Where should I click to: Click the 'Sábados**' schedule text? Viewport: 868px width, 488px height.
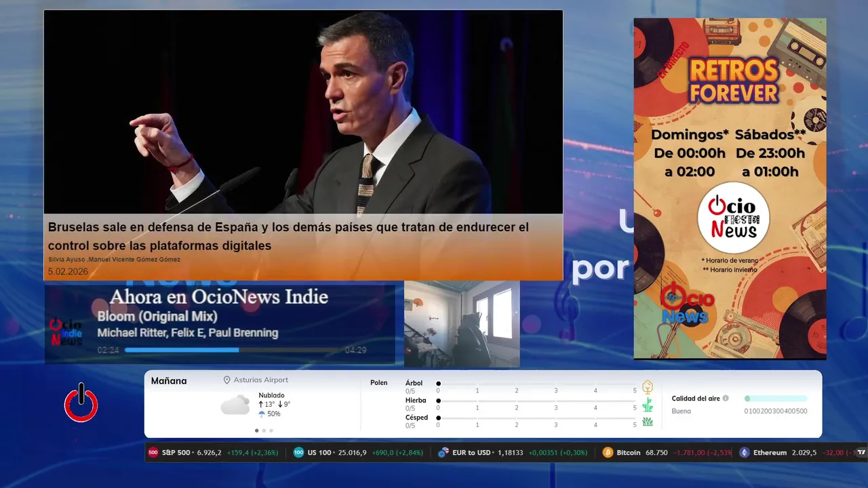(x=770, y=135)
